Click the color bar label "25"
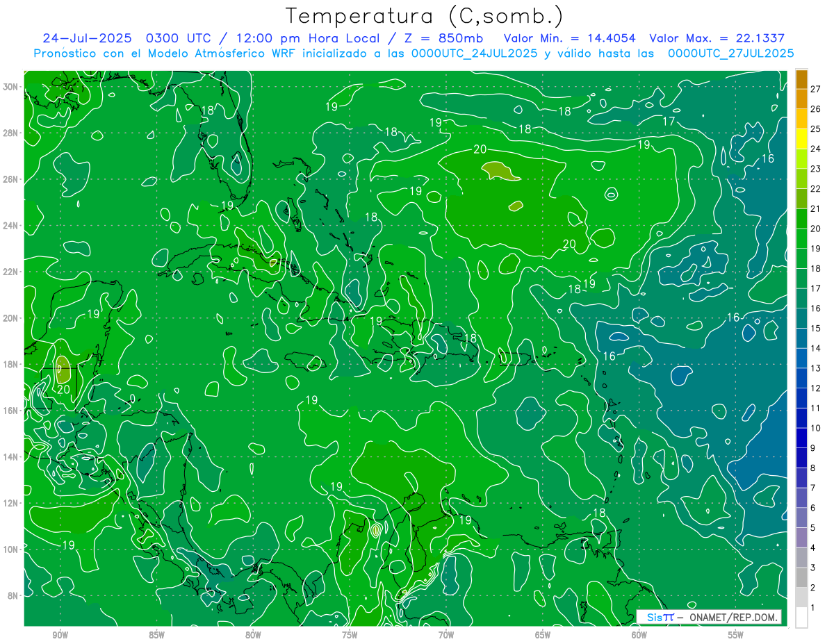Image resolution: width=834 pixels, height=644 pixels. coord(816,129)
